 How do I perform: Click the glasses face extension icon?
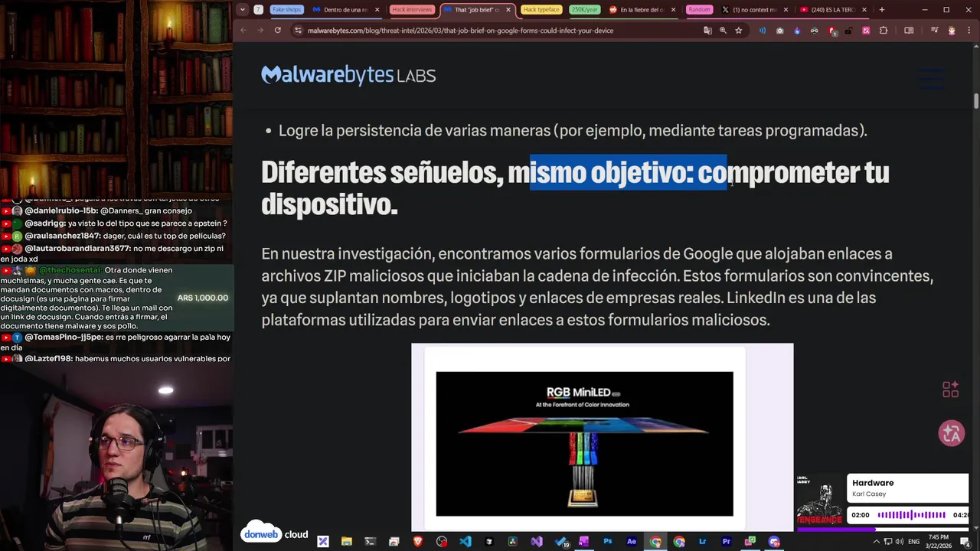point(814,31)
